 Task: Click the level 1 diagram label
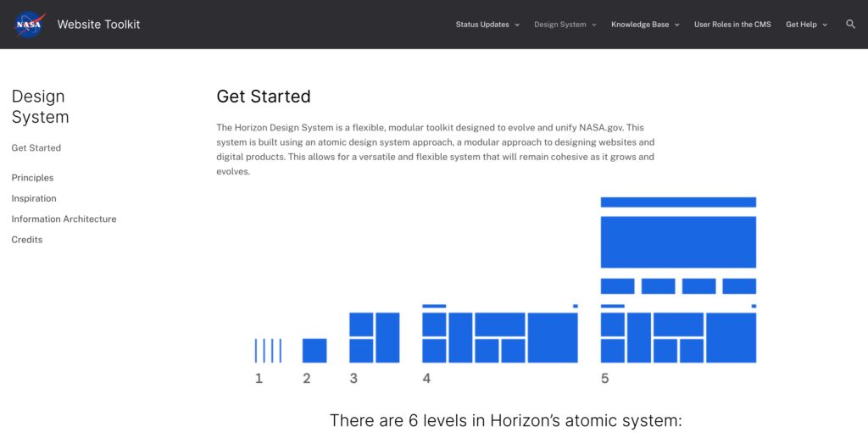pyautogui.click(x=259, y=379)
